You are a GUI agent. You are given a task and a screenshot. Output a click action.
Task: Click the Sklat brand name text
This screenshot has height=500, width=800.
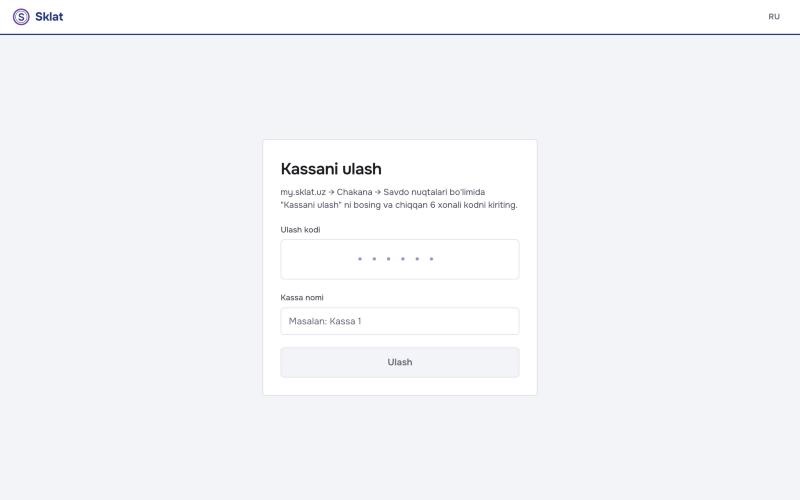click(49, 17)
